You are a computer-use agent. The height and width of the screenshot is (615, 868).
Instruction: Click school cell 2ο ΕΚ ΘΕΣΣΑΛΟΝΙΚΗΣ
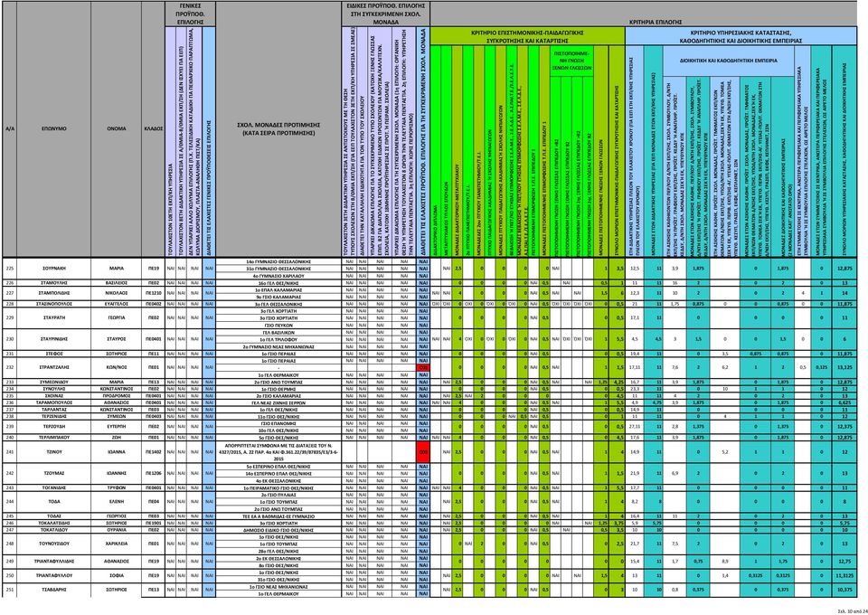(x=278, y=559)
